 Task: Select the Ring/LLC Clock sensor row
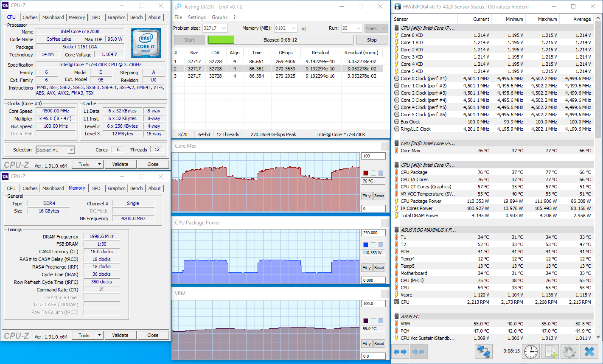(x=492, y=129)
